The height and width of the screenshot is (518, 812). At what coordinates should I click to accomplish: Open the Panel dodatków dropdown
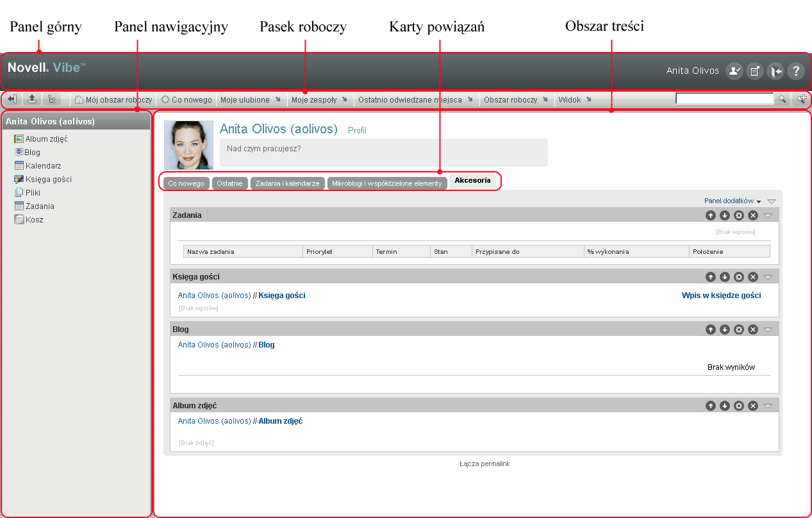coord(733,201)
